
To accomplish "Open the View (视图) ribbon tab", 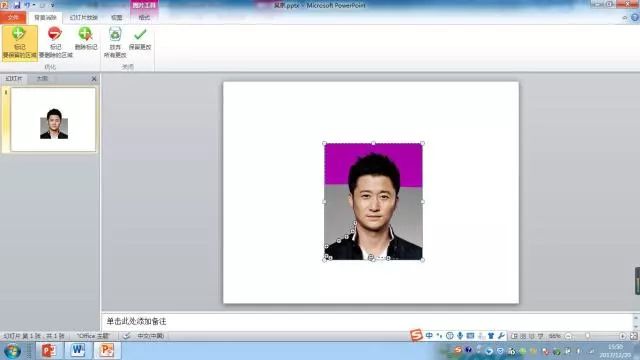I will [x=116, y=18].
